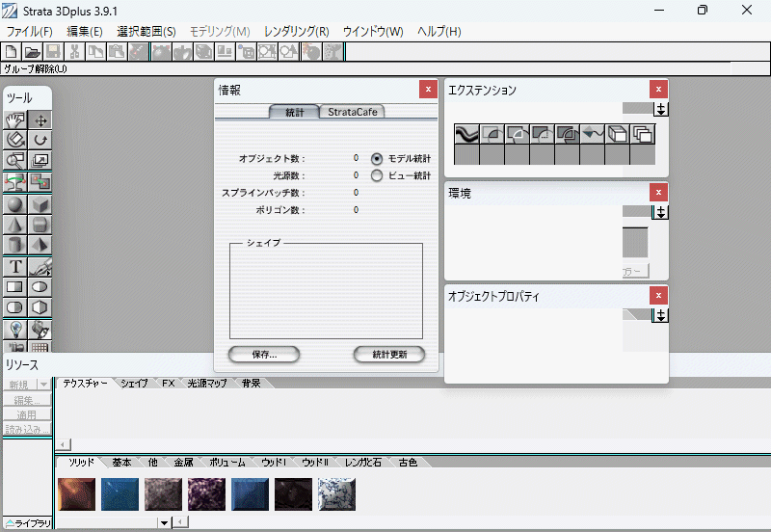This screenshot has height=532, width=771.
Task: Click the resource list left scroll arrow
Action: click(x=63, y=445)
